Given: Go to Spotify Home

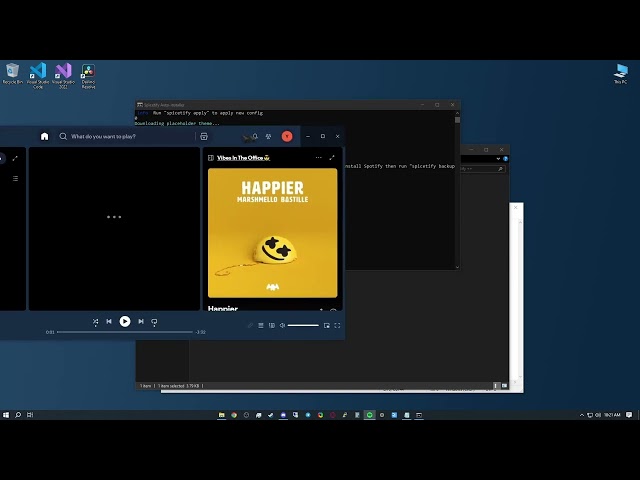Looking at the screenshot, I should click(44, 136).
